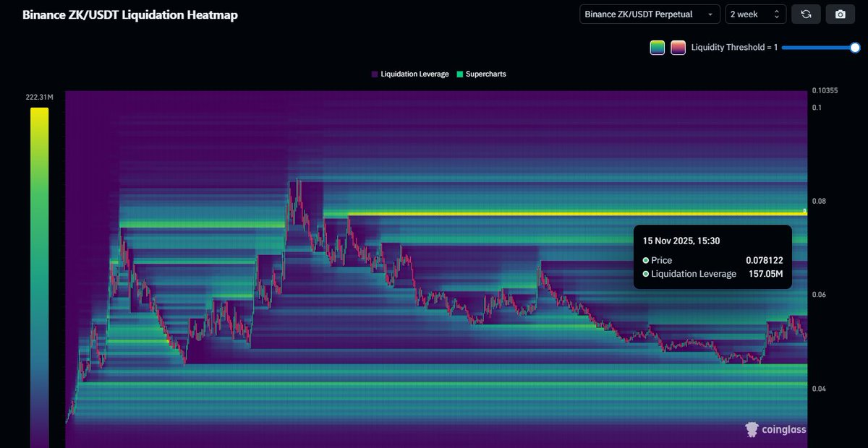Click the 222.31M color scale maximum label
Viewport: 868px width, 448px height.
point(39,98)
